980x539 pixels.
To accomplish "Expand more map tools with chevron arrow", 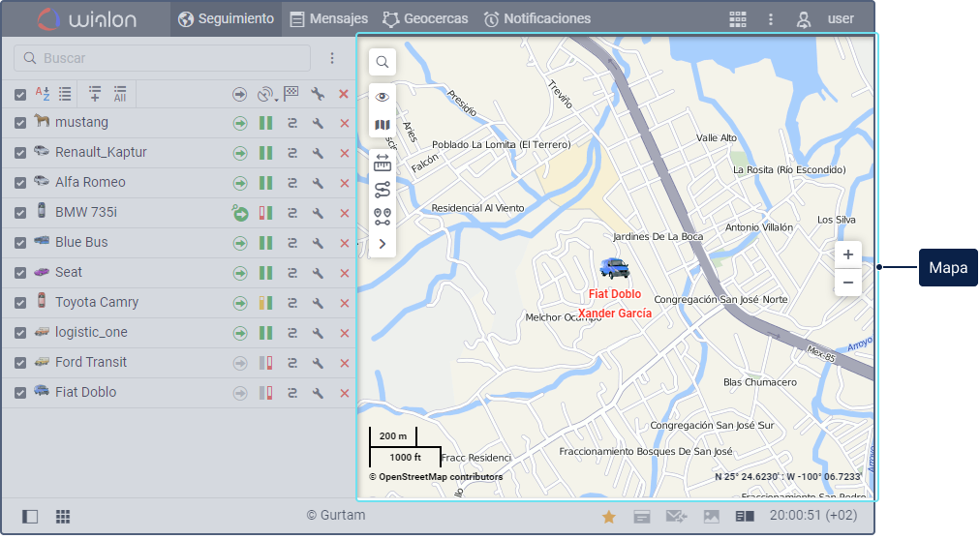I will [383, 244].
